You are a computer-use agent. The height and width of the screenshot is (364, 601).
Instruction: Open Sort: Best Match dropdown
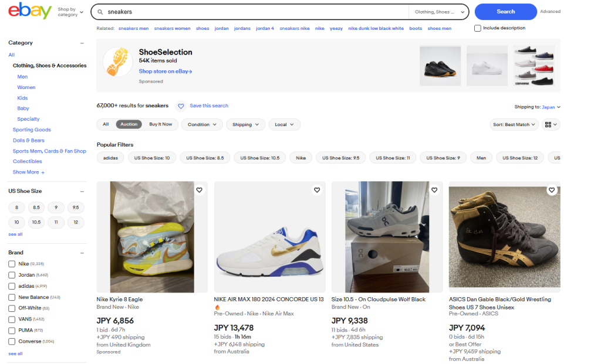pyautogui.click(x=514, y=124)
